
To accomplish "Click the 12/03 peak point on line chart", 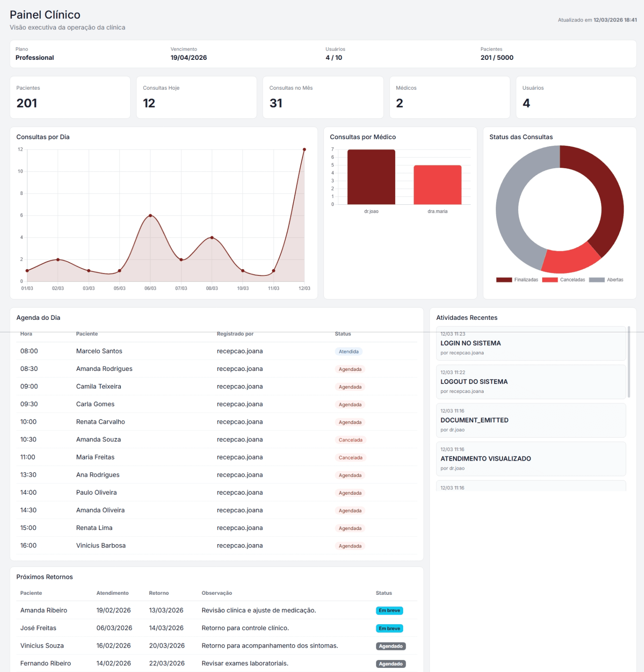I will (304, 150).
